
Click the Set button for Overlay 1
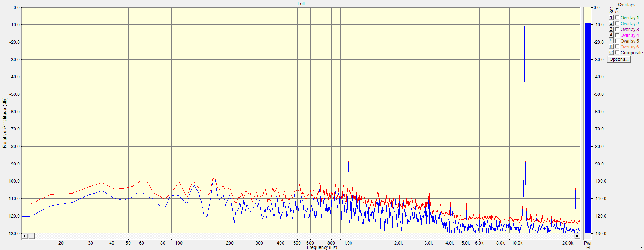(x=611, y=17)
